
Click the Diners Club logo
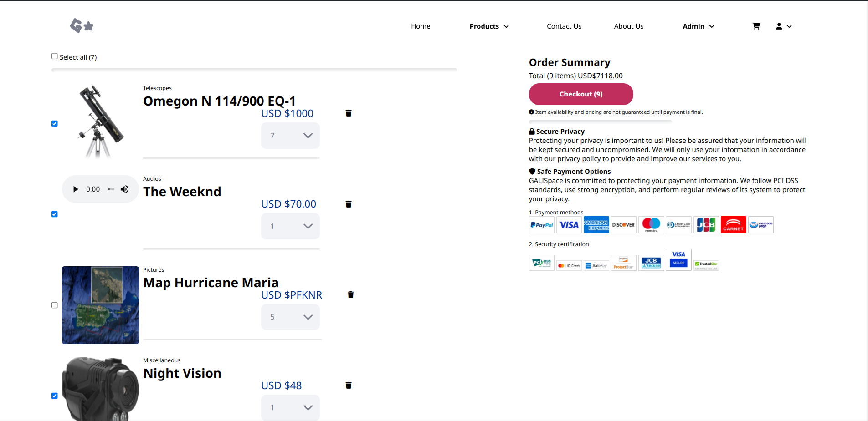tap(678, 225)
